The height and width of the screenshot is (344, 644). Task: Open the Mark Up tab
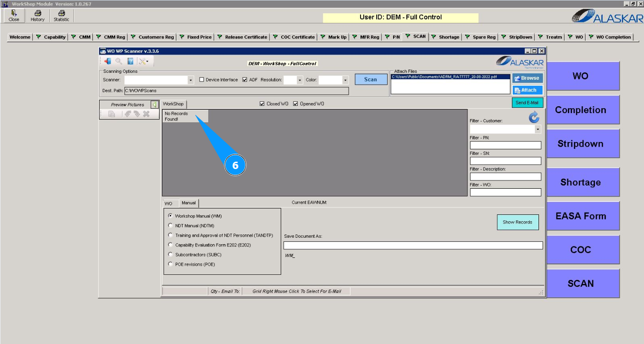[x=333, y=37]
